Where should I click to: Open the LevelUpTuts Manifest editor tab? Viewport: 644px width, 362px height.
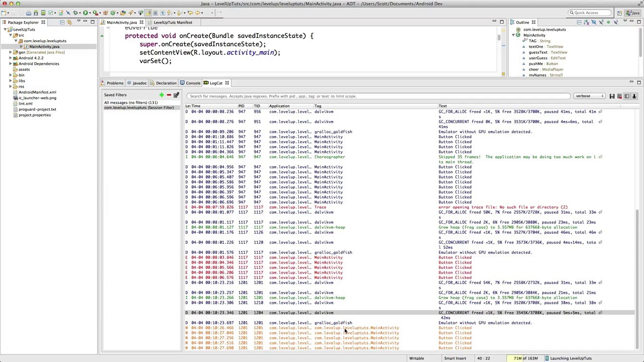pyautogui.click(x=173, y=22)
